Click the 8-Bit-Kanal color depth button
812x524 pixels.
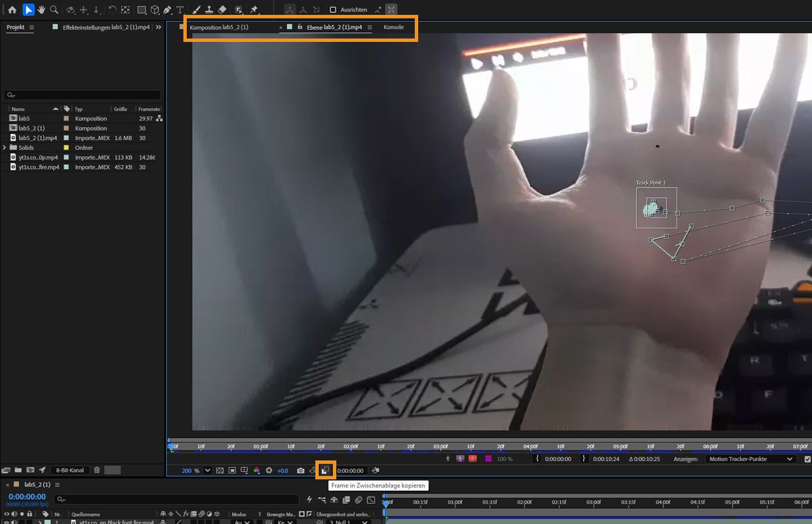(70, 470)
